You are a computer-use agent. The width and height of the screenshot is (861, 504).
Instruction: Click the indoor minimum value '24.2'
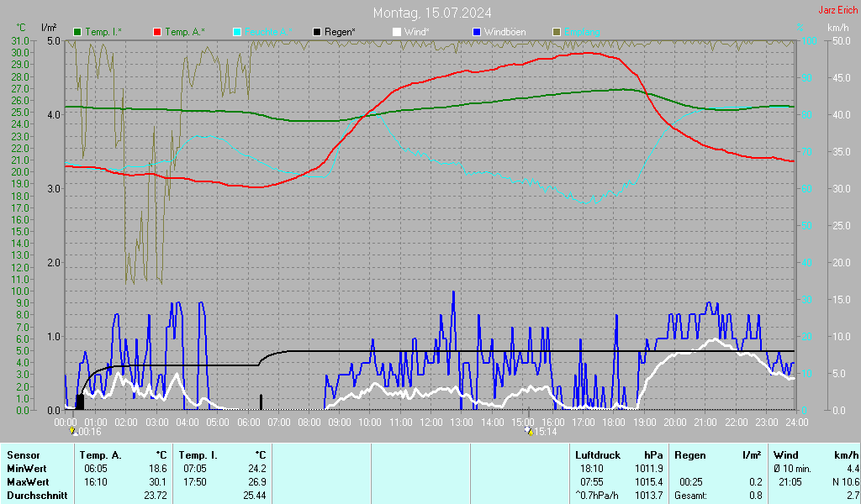(x=257, y=469)
